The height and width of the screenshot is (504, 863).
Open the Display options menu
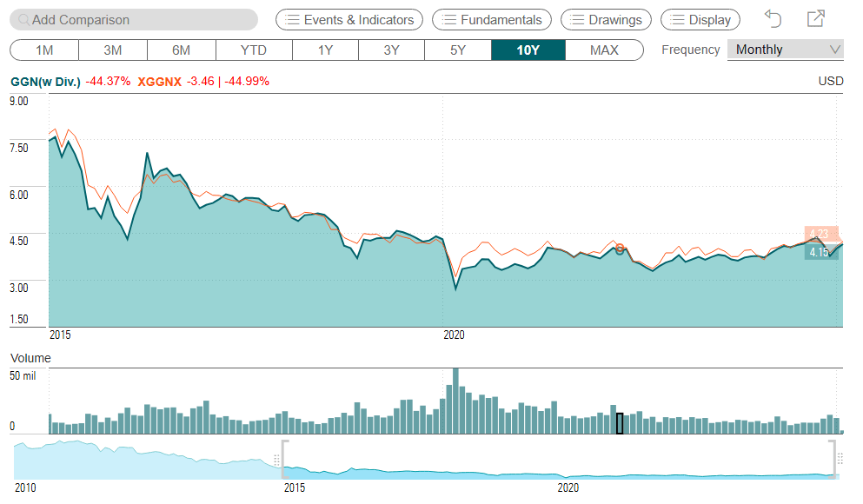tap(700, 19)
